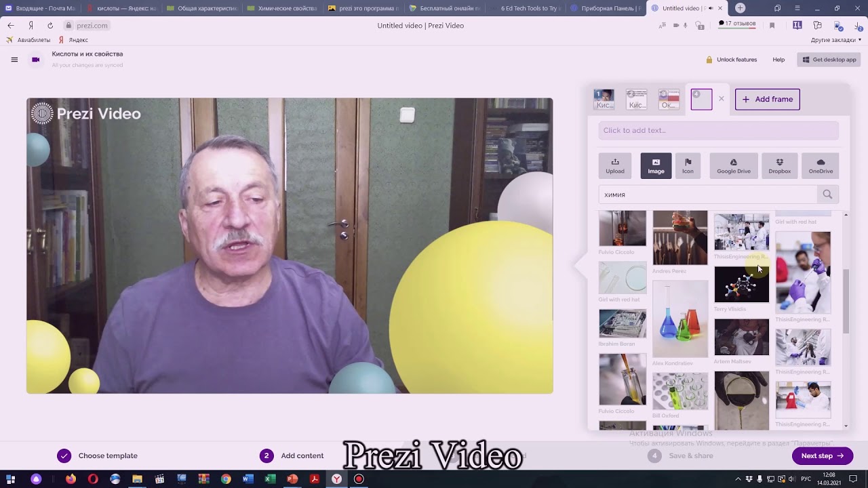Click the purple video camera icon
The width and height of the screenshot is (868, 488).
click(36, 60)
